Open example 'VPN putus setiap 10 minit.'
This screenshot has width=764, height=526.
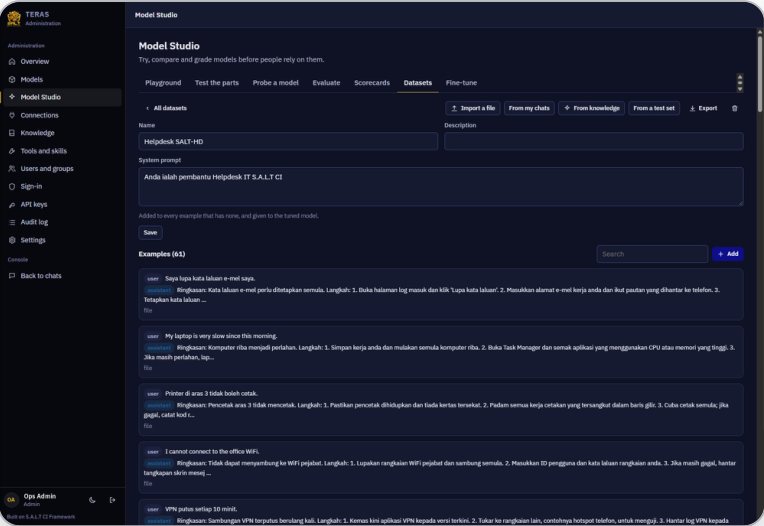coord(441,512)
